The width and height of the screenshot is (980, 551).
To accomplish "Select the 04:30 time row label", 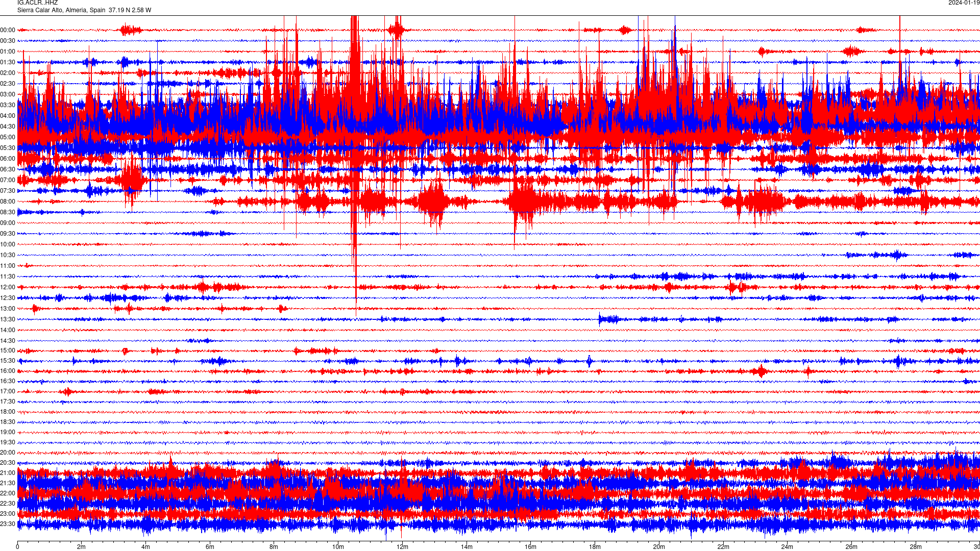I will (x=8, y=127).
